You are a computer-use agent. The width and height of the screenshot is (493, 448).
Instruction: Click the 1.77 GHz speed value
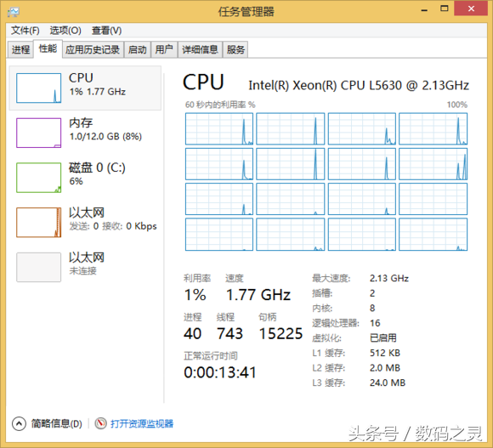[x=258, y=295]
